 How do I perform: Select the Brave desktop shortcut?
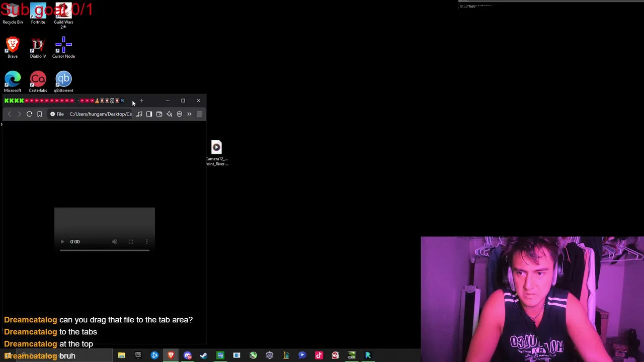point(13,48)
